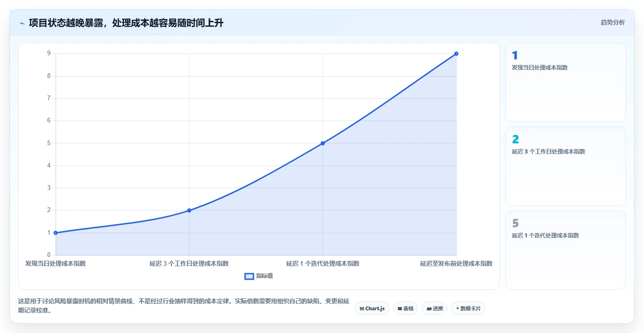Click the 发现当日处理成本指数 x-axis label
The height and width of the screenshot is (333, 644).
[56, 263]
